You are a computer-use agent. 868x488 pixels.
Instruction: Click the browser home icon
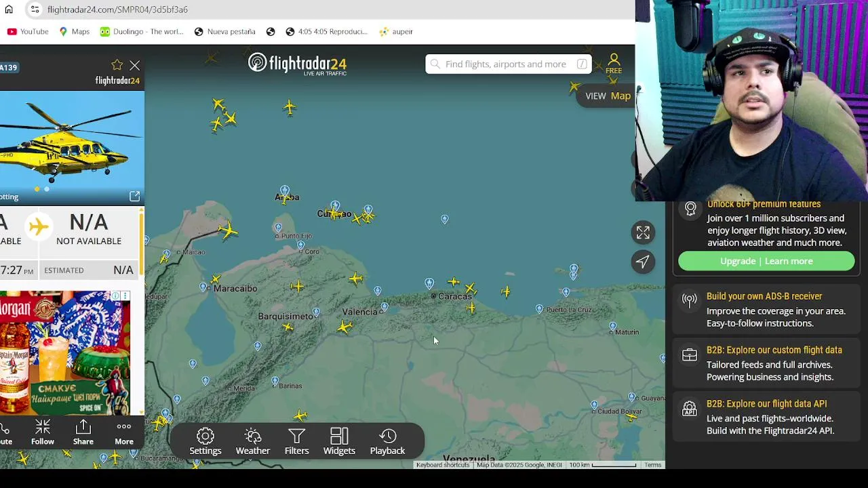coord(9,9)
